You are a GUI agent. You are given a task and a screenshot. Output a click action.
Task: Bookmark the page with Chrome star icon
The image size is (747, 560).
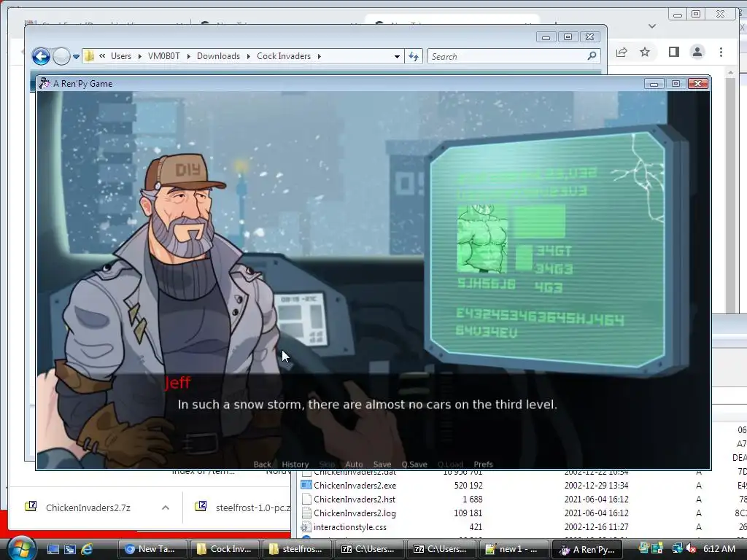tap(645, 52)
